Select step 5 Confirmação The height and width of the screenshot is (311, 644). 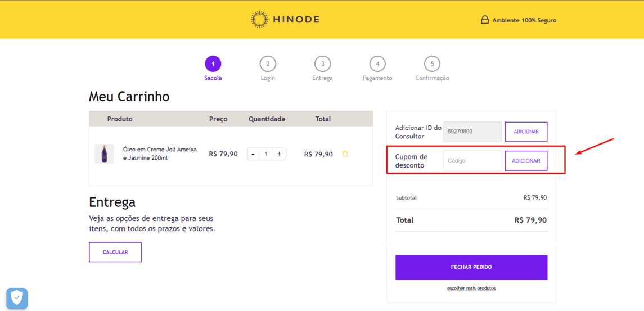tap(432, 69)
